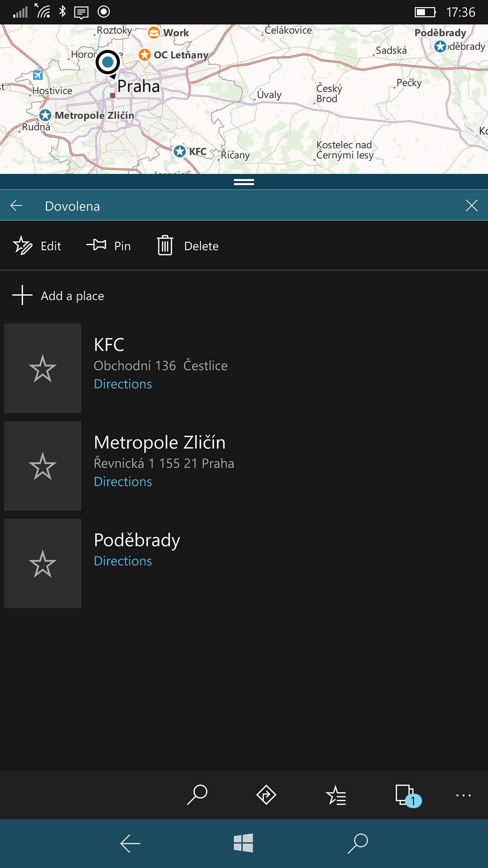Open the Windows Start button
This screenshot has height=868, width=488.
[243, 843]
